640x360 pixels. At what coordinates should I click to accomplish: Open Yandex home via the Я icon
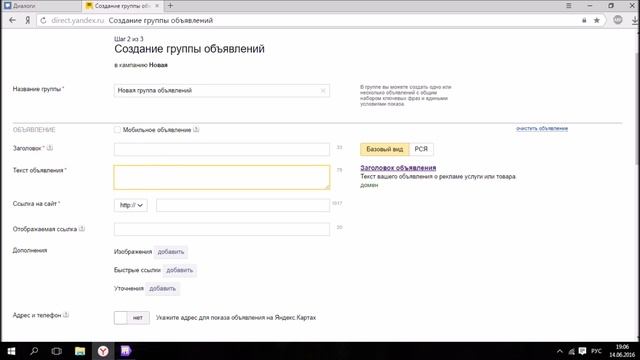point(27,20)
